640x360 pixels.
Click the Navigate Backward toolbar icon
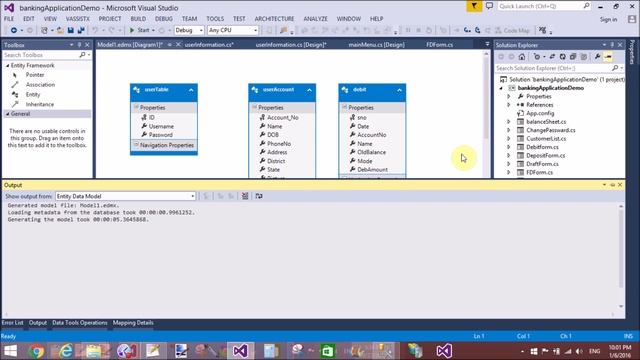(x=14, y=30)
